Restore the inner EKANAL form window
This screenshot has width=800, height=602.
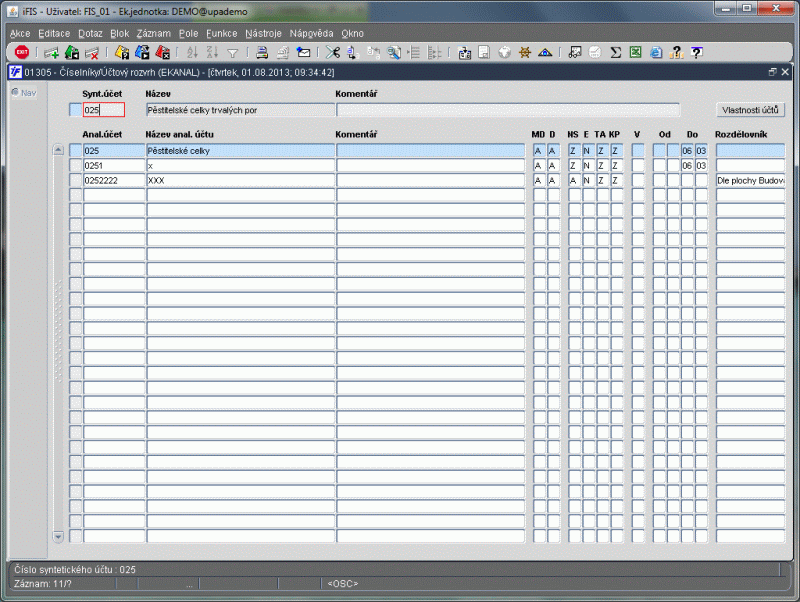click(x=772, y=72)
